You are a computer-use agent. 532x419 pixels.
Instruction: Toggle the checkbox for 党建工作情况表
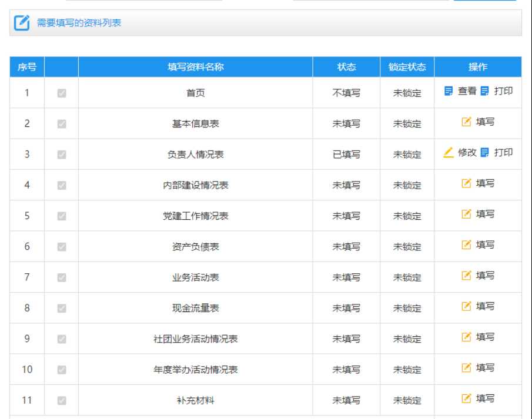[62, 216]
